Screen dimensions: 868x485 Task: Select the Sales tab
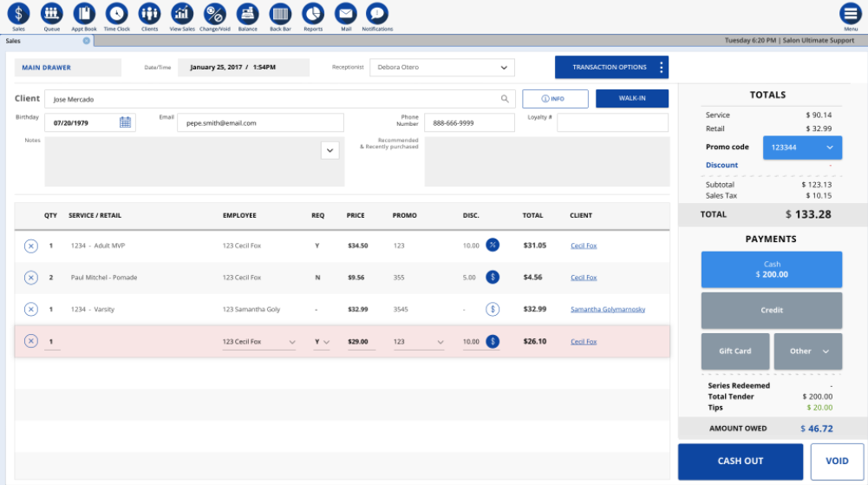48,41
